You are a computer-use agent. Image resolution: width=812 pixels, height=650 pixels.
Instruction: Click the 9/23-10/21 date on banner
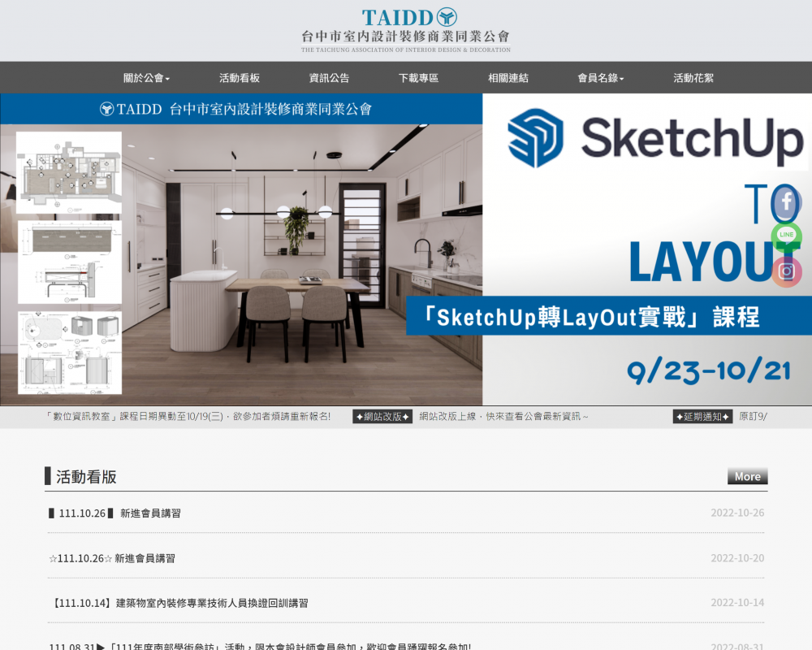tap(708, 370)
